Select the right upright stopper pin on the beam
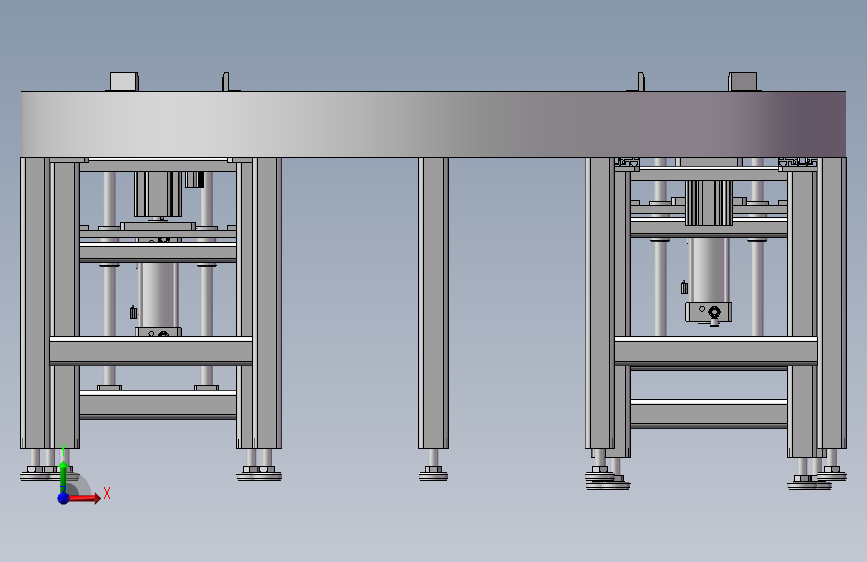The height and width of the screenshot is (562, 867). (641, 82)
